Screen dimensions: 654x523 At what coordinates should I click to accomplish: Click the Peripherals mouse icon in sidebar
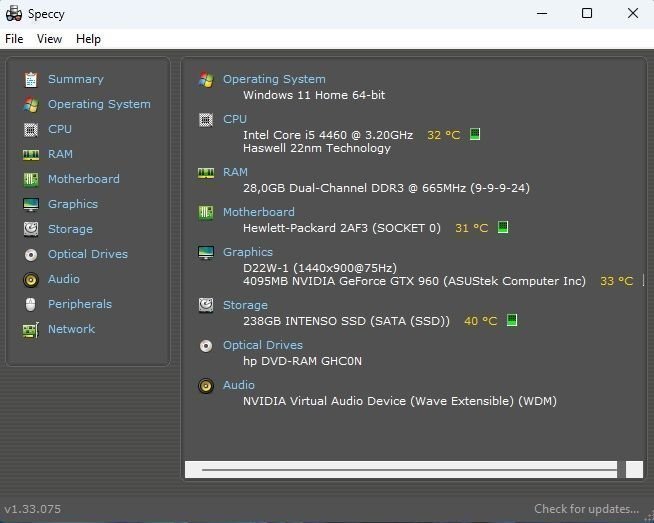click(x=30, y=304)
